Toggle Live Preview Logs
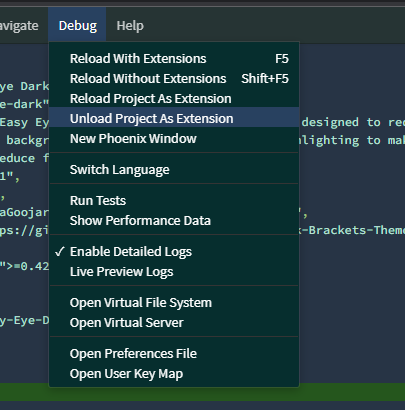Viewport: 405px width, 410px height. point(174,272)
